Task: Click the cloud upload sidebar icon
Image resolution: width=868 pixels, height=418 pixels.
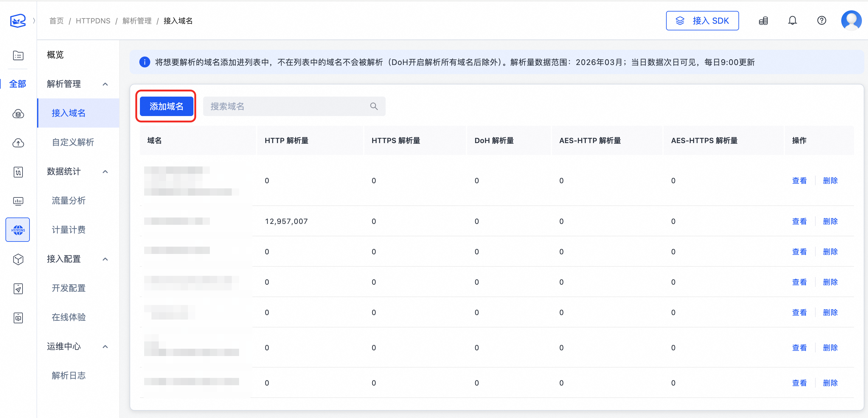Action: tap(18, 143)
